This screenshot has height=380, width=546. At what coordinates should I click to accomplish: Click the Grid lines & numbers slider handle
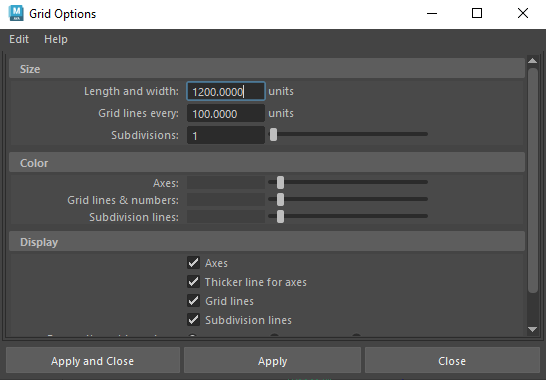click(x=280, y=200)
